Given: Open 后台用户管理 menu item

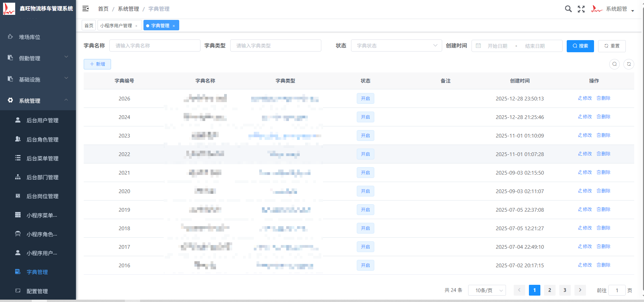Looking at the screenshot, I should [38, 120].
